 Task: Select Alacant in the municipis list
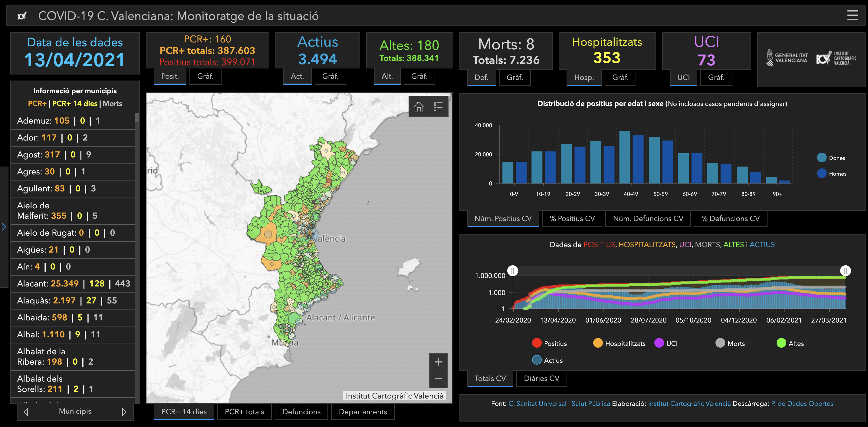(73, 284)
